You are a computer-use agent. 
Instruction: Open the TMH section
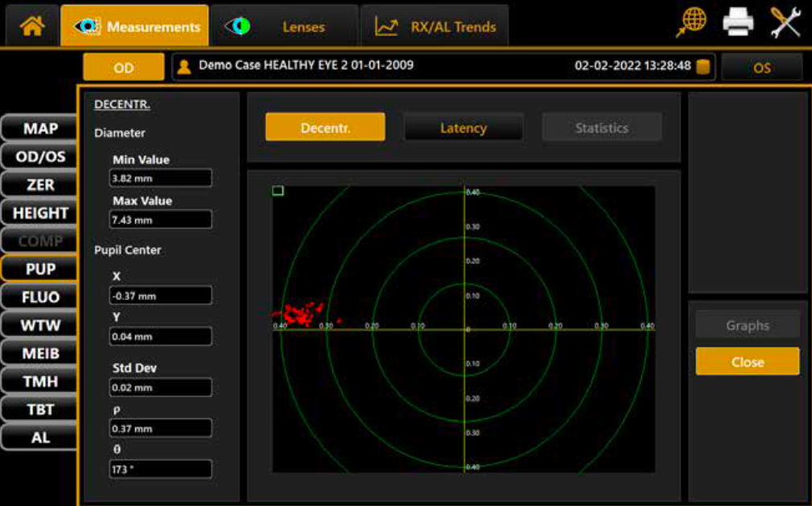40,381
